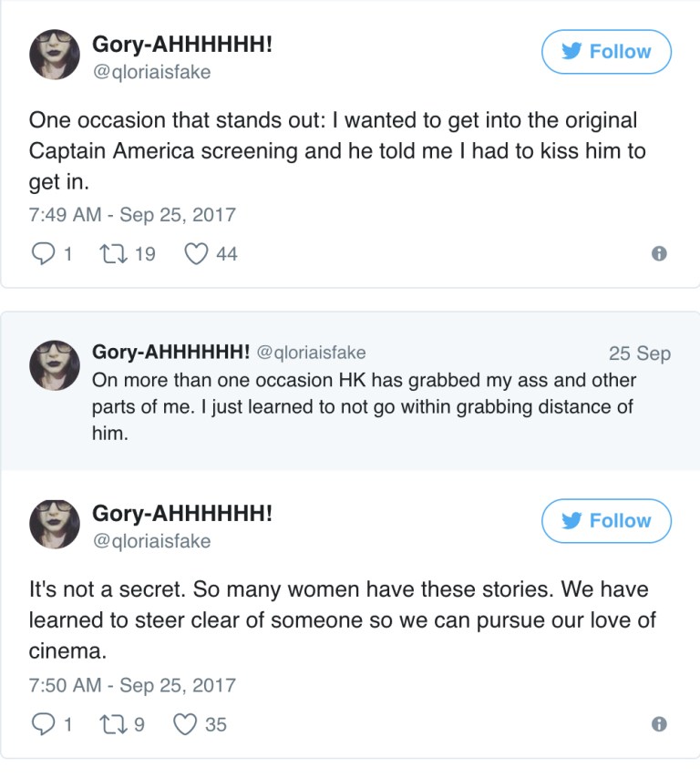The height and width of the screenshot is (778, 700).
Task: Like the bottom tweet about steering clear
Action: (x=188, y=724)
